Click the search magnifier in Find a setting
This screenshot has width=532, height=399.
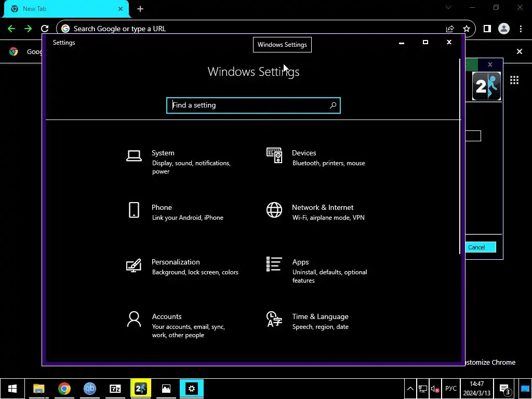click(333, 105)
